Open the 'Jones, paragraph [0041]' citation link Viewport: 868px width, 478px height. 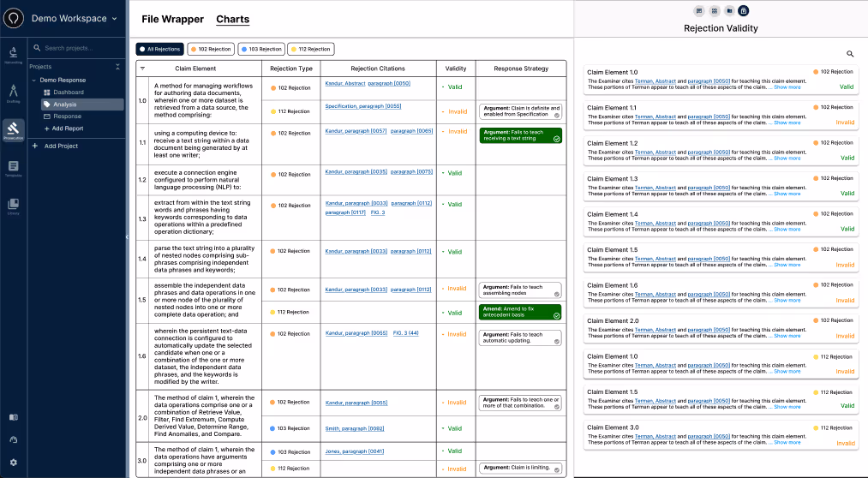coord(354,451)
